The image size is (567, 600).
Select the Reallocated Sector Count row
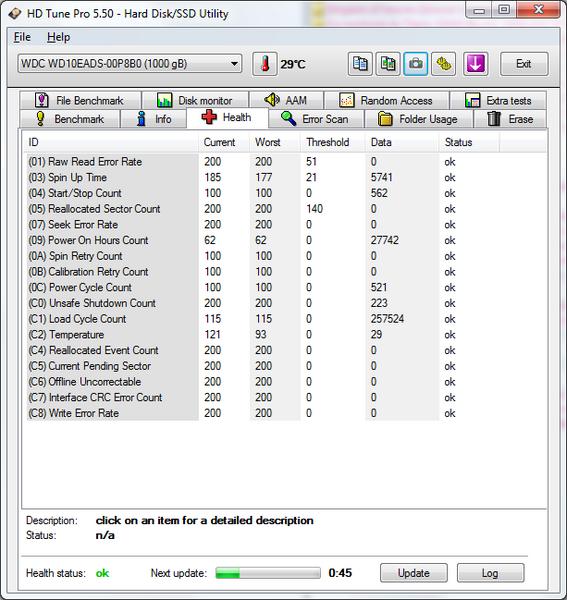(264, 209)
